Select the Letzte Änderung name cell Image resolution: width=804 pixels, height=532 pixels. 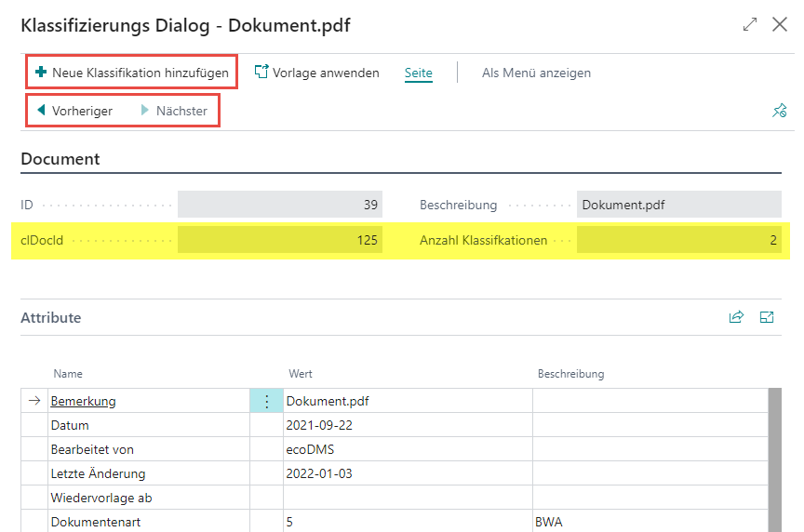[x=149, y=473]
